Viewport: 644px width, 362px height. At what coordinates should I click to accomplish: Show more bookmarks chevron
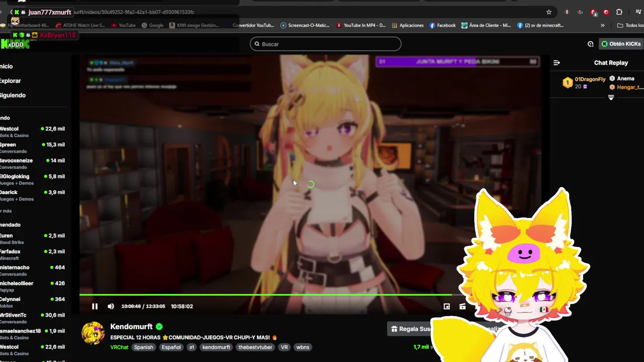point(603,25)
